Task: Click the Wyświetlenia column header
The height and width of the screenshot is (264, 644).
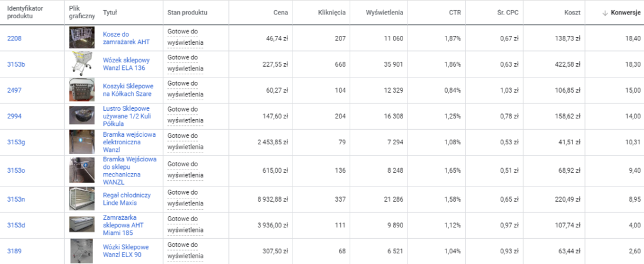Action: pyautogui.click(x=384, y=13)
